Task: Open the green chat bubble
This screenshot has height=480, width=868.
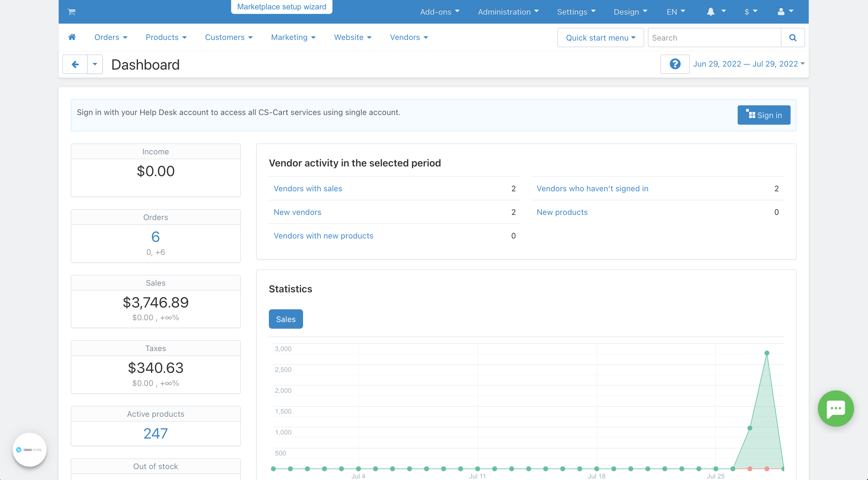Action: (x=836, y=409)
